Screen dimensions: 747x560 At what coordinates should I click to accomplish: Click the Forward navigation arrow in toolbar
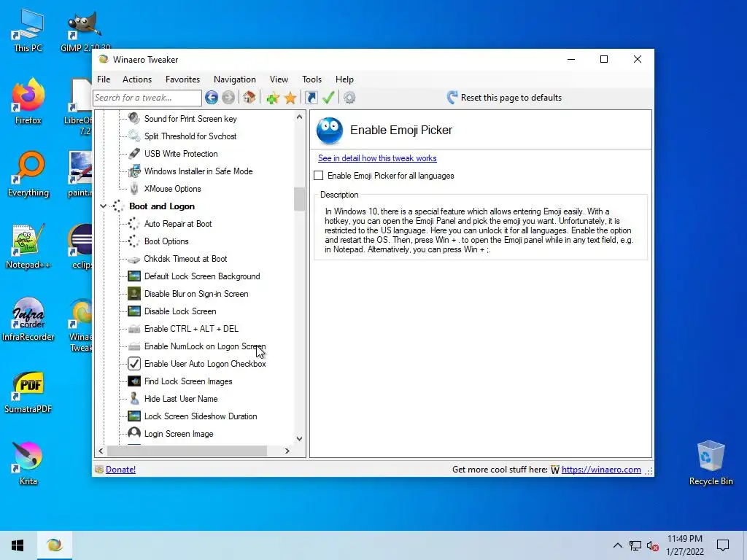pyautogui.click(x=228, y=98)
